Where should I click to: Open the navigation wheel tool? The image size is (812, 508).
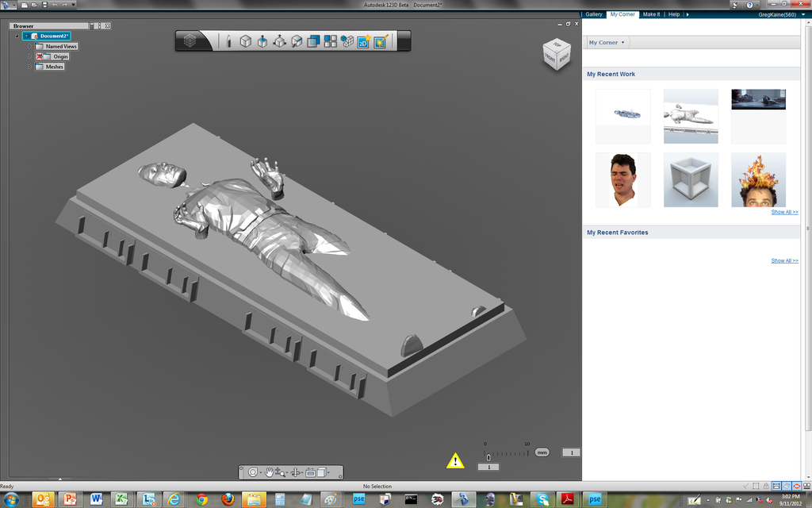coord(253,472)
